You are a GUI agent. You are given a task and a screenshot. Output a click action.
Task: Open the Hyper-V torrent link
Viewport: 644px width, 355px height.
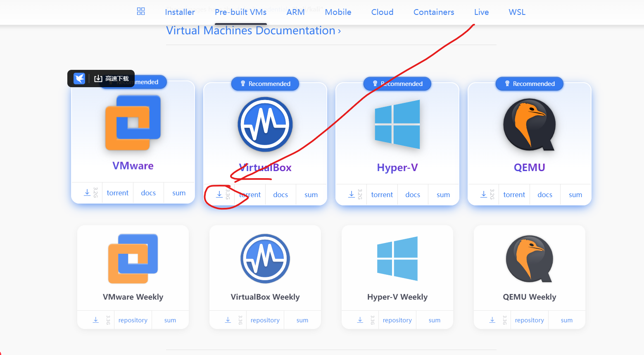point(382,195)
